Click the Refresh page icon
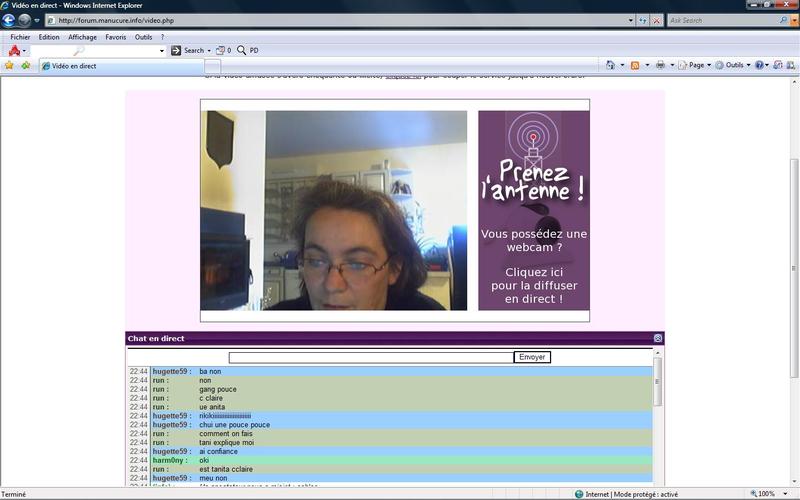This screenshot has width=800, height=500. [x=644, y=20]
